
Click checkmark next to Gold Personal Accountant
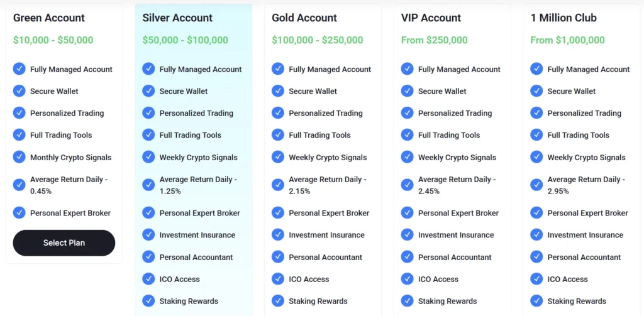pos(278,257)
